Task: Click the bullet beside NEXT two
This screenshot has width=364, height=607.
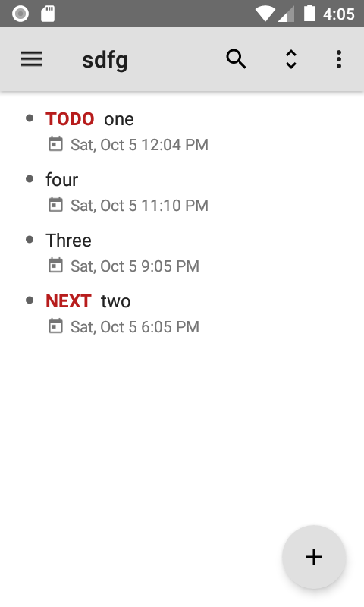Action: pyautogui.click(x=30, y=300)
